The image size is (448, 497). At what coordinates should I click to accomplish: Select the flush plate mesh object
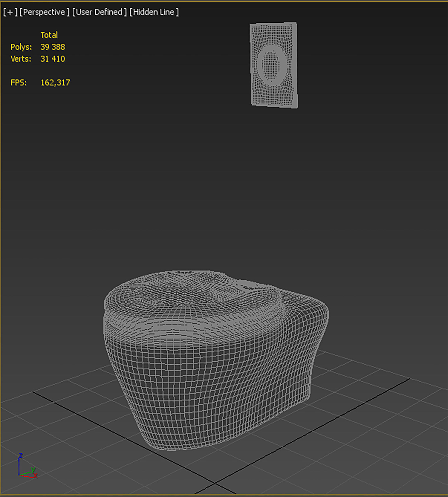pyautogui.click(x=274, y=65)
